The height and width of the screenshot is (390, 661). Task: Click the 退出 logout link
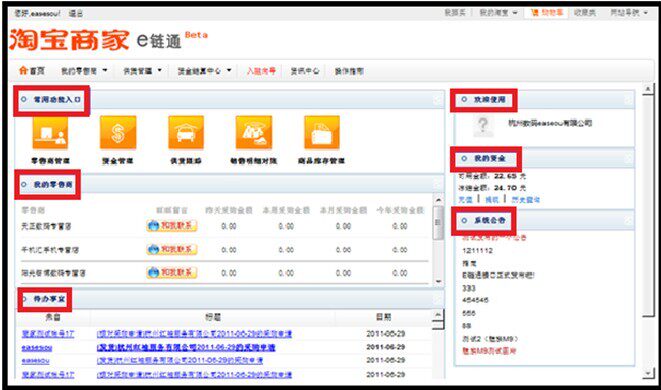point(76,13)
